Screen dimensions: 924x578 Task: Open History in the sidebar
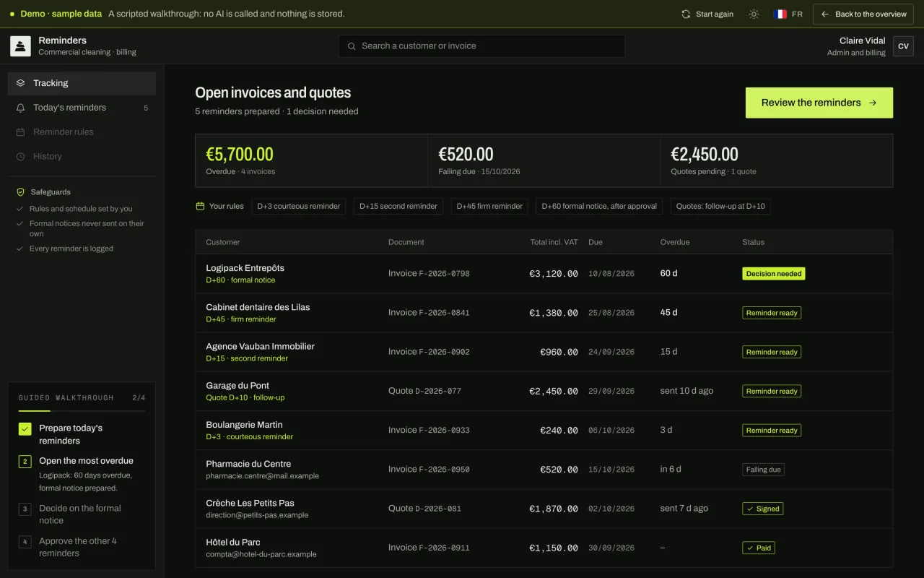[82, 157]
